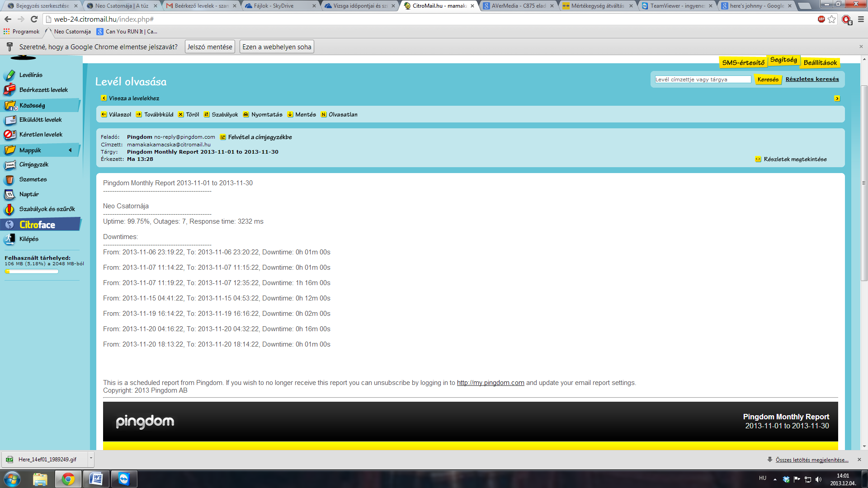Reload the page

click(x=34, y=19)
